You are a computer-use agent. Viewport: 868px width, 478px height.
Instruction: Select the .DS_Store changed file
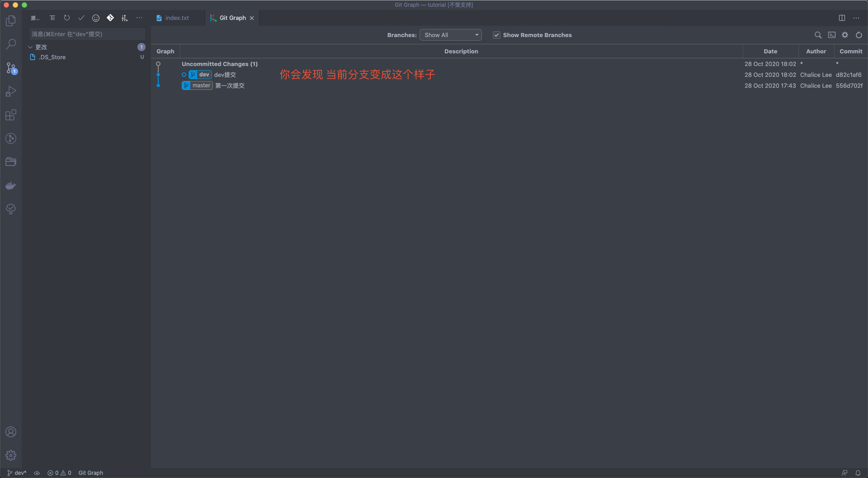(52, 57)
